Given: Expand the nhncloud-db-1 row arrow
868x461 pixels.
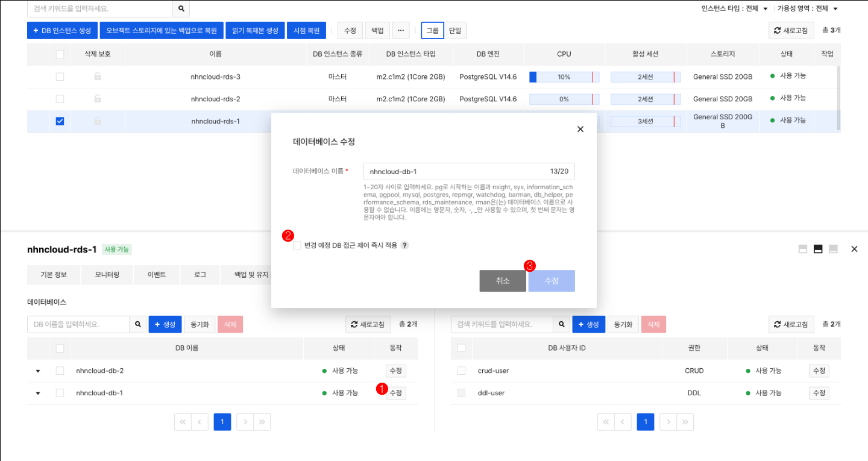Looking at the screenshot, I should pyautogui.click(x=38, y=394).
